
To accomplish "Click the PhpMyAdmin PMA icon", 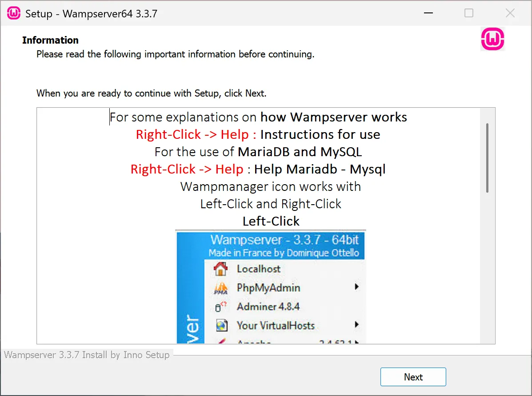I will [220, 288].
